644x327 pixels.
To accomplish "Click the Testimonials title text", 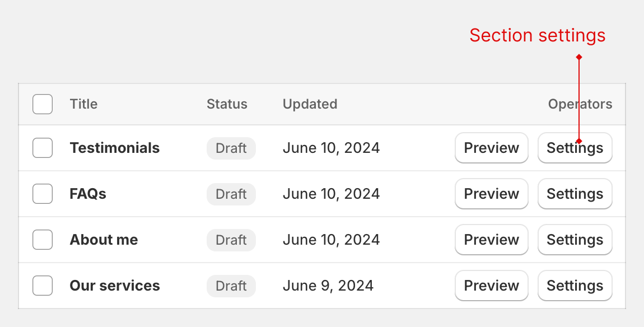I will pos(114,148).
